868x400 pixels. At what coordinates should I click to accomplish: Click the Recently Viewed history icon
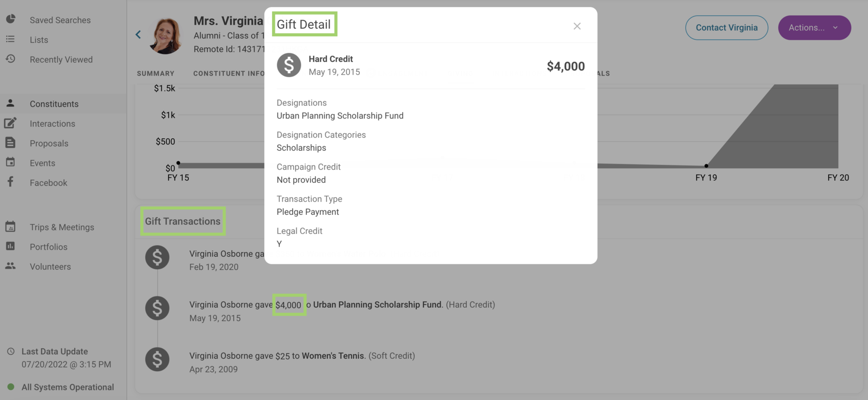[x=10, y=59]
